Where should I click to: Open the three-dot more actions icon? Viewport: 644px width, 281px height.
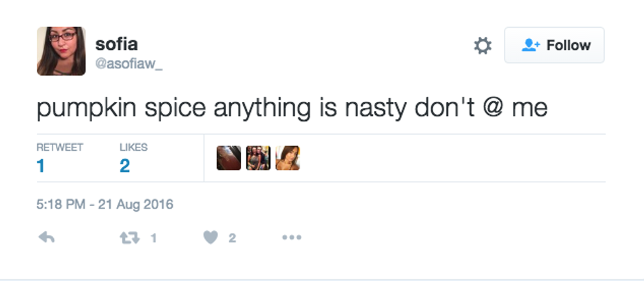point(291,238)
